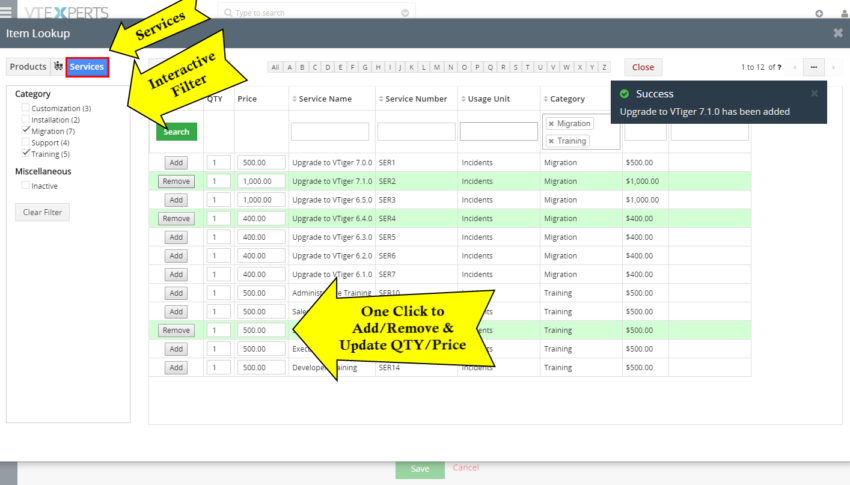The image size is (850, 485).
Task: Click the red Close button
Action: coord(643,67)
